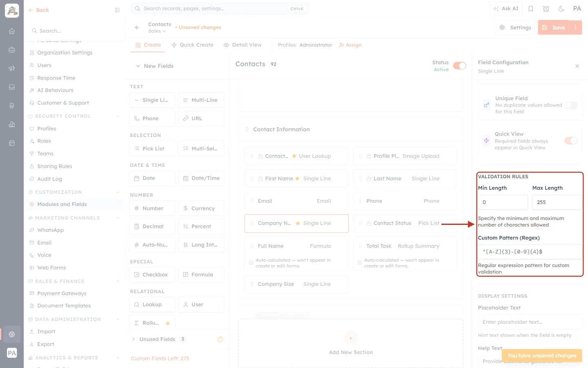This screenshot has height=368, width=588.
Task: Open the settings gear in left rail
Action: click(12, 334)
